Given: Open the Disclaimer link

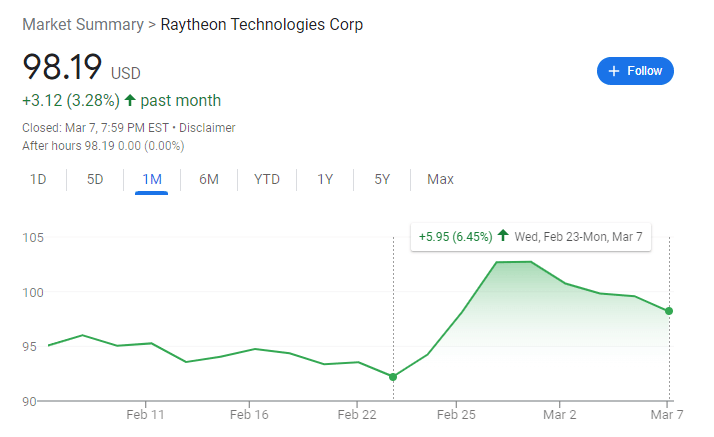Looking at the screenshot, I should coord(207,128).
